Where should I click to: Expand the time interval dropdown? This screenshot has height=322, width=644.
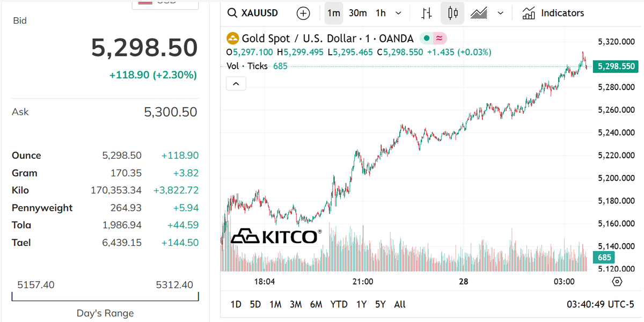[x=398, y=13]
